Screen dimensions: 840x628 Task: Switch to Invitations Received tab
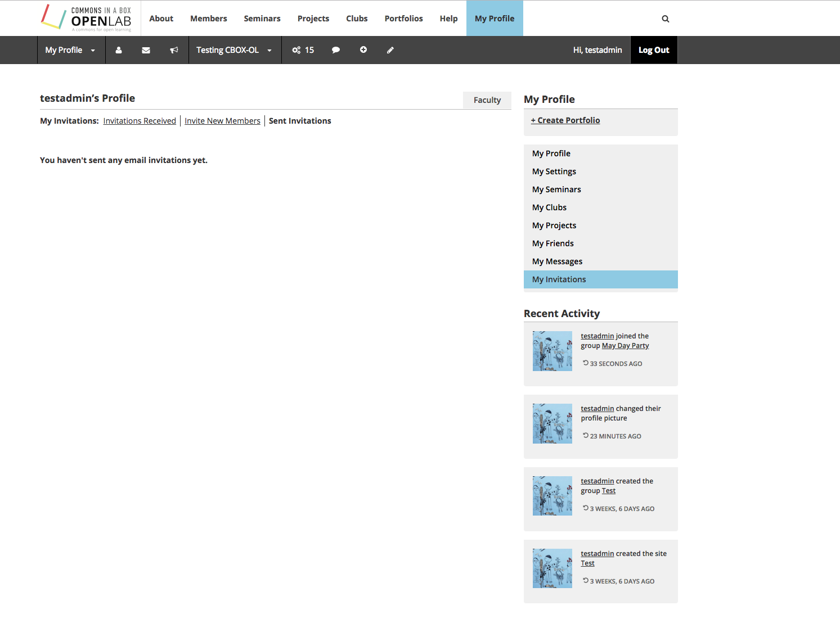pos(140,121)
